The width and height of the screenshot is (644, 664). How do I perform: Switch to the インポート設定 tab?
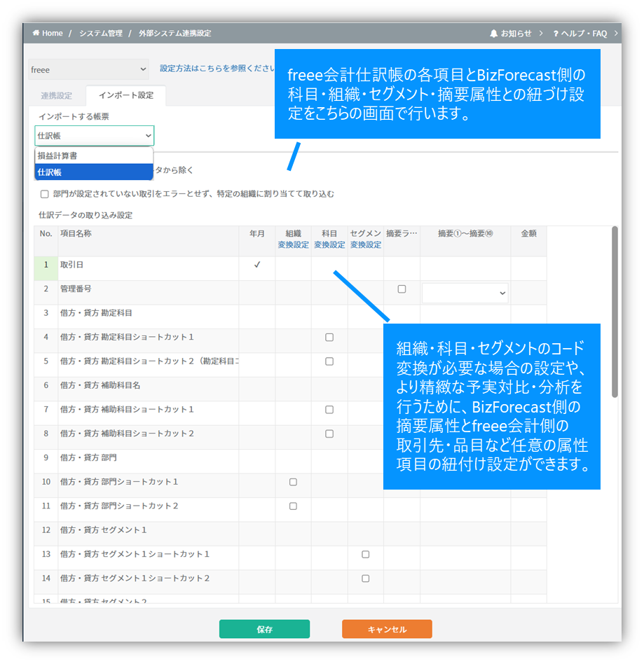pyautogui.click(x=126, y=95)
